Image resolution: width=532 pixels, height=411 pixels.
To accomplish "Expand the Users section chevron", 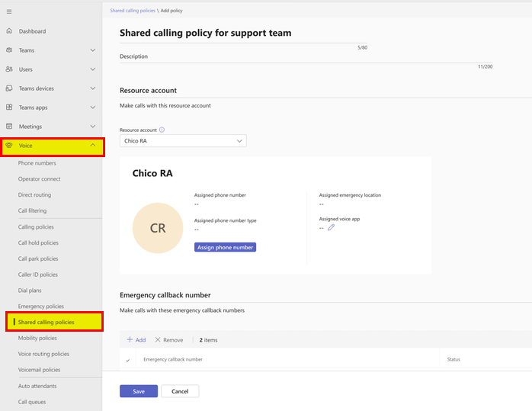I will (x=92, y=69).
